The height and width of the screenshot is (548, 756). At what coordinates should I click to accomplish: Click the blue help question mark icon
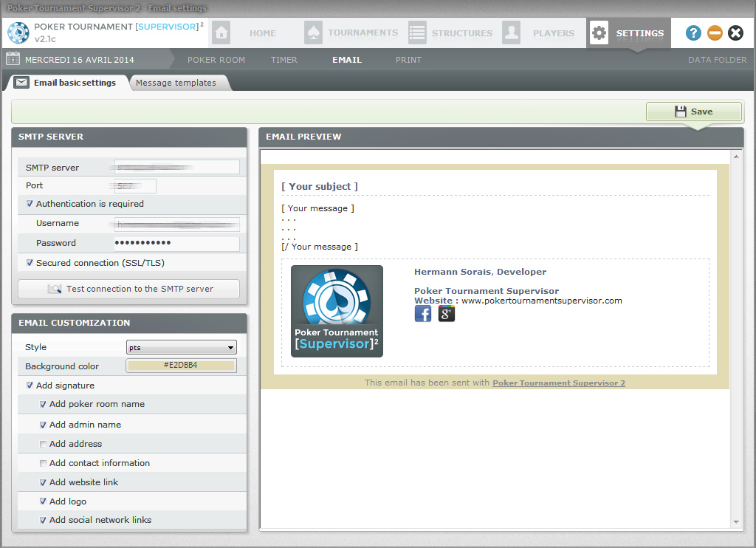693,33
